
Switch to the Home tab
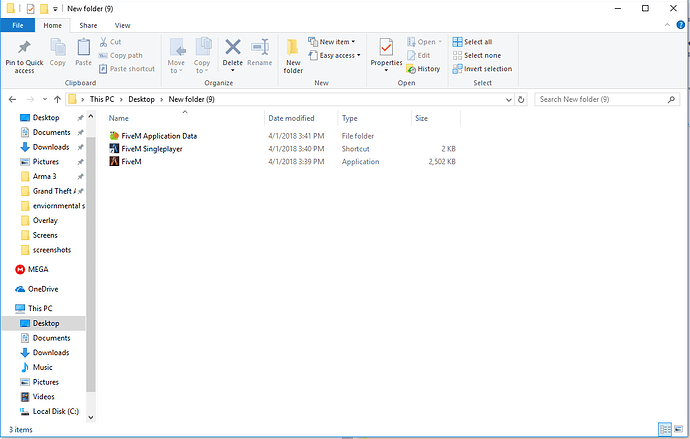coord(52,26)
